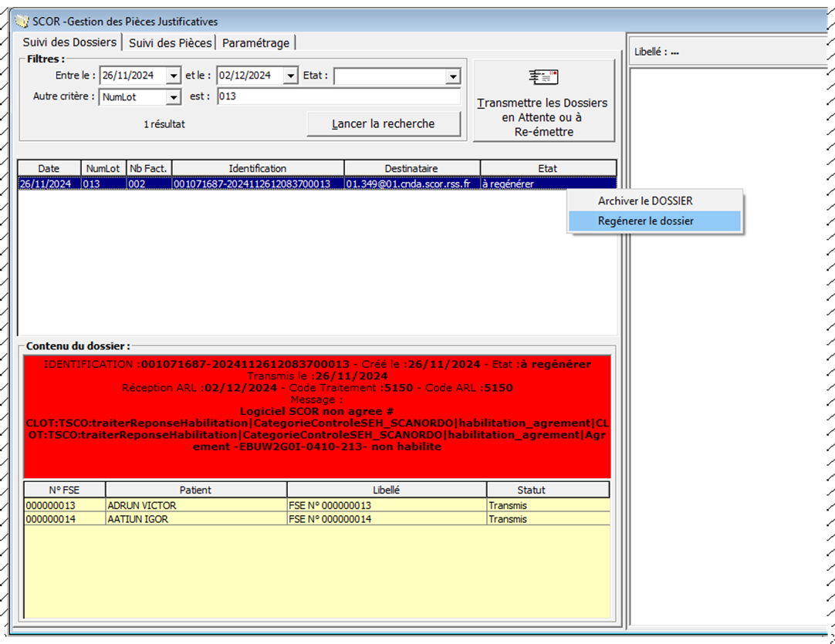Select FSE row 000000014
This screenshot has height=644, width=835.
point(317,519)
